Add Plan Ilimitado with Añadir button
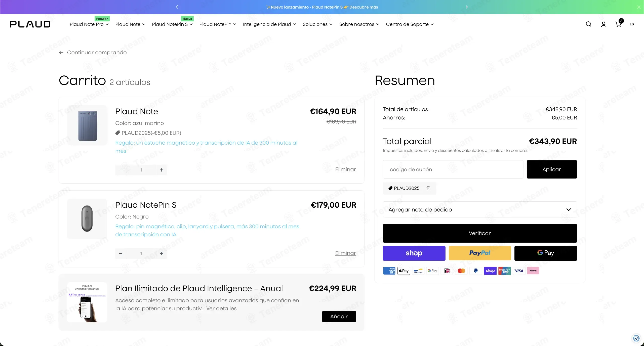Viewport: 644px width, 346px height. point(339,317)
